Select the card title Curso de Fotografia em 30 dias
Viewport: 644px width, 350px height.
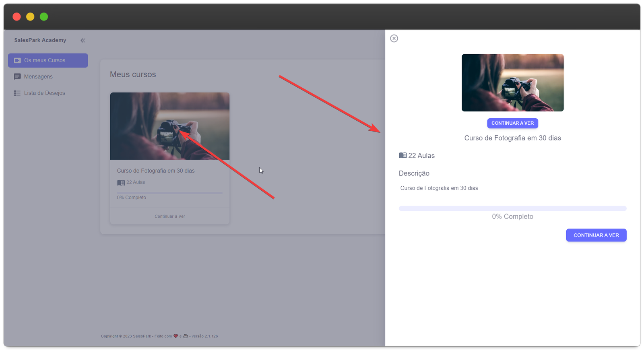(156, 171)
